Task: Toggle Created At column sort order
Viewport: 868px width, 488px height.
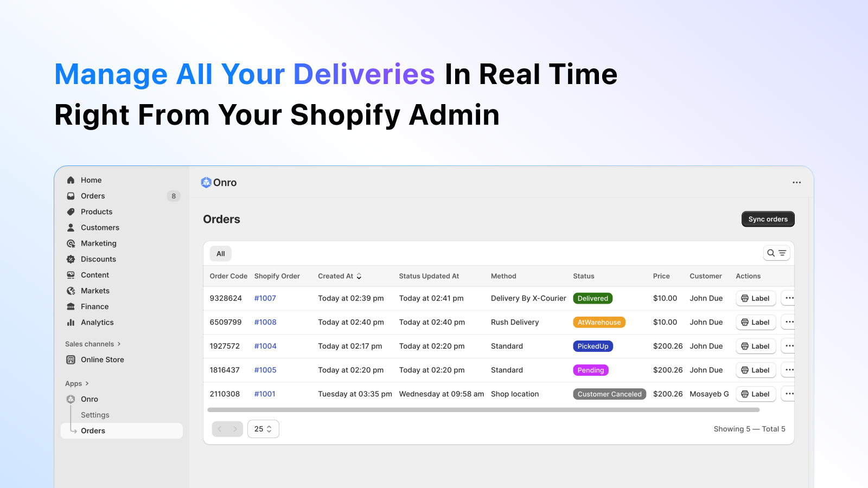Action: click(x=358, y=276)
